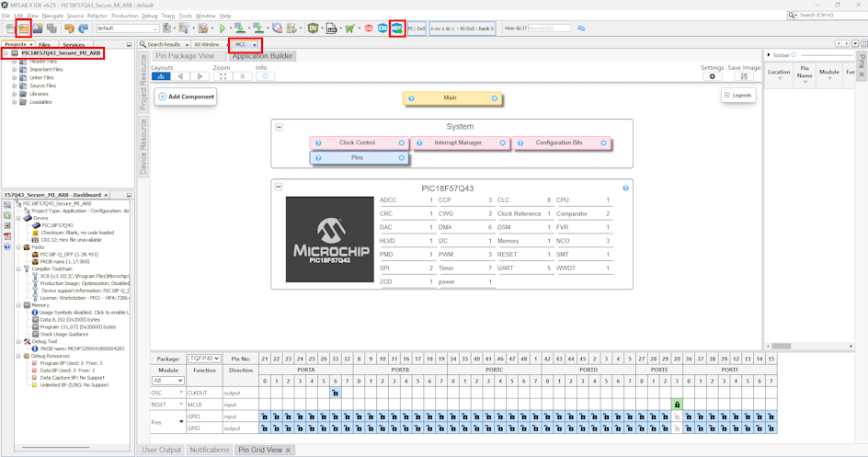
Task: Open Clock Control settings gear
Action: [401, 143]
